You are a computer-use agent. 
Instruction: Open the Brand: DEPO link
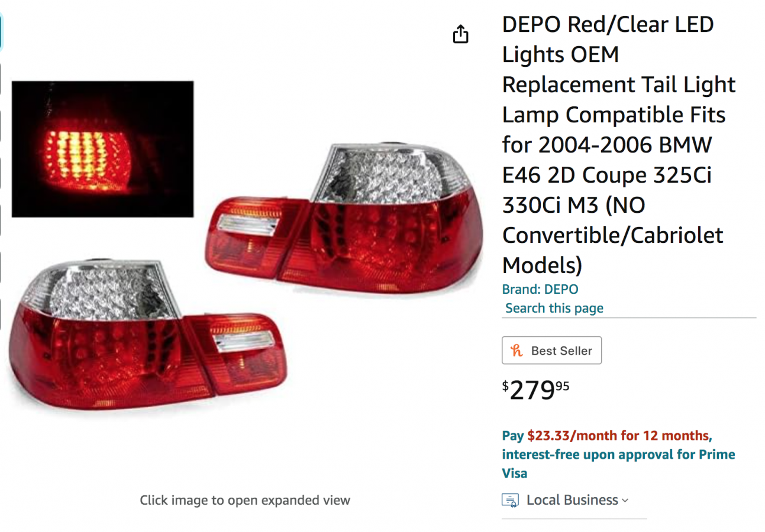(x=540, y=289)
